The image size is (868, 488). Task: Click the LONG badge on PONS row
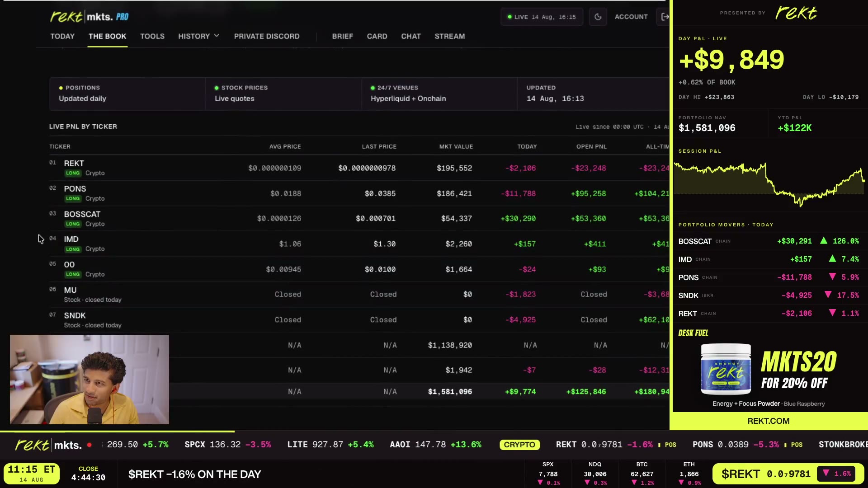tap(72, 199)
